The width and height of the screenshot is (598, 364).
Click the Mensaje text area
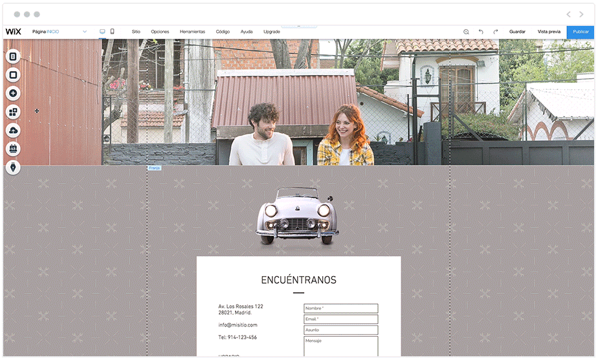point(340,347)
